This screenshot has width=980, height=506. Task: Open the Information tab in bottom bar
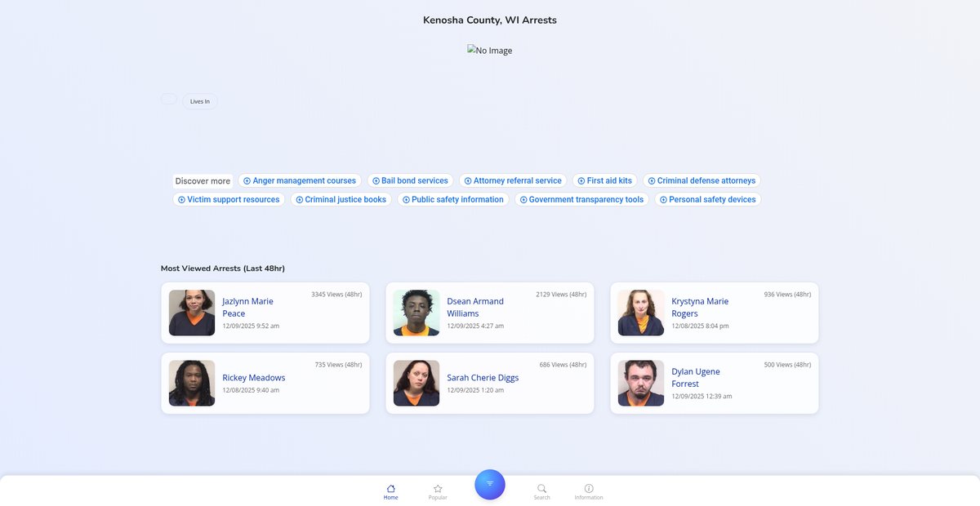(x=589, y=491)
